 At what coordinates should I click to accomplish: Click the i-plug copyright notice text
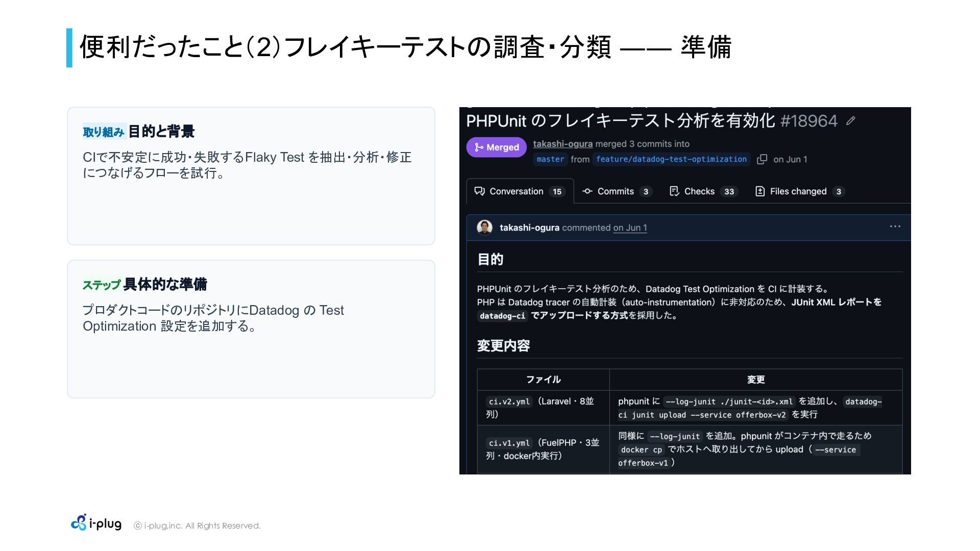pyautogui.click(x=197, y=525)
